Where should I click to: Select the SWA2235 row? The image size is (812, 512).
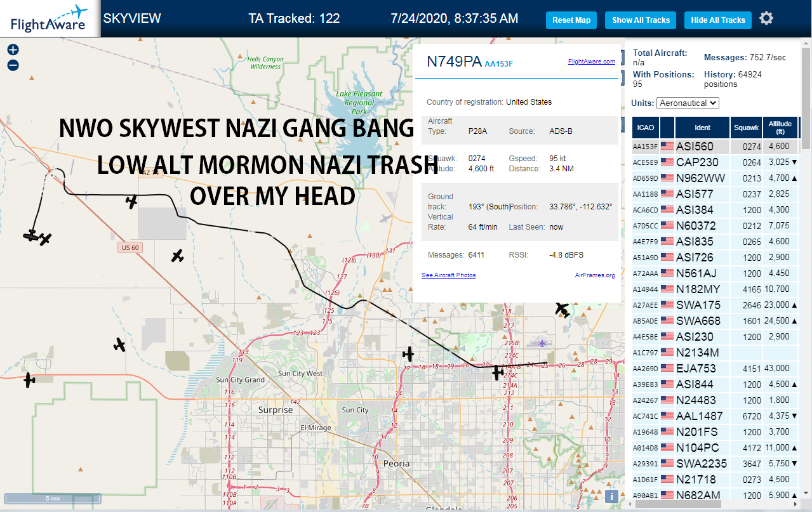(715, 464)
